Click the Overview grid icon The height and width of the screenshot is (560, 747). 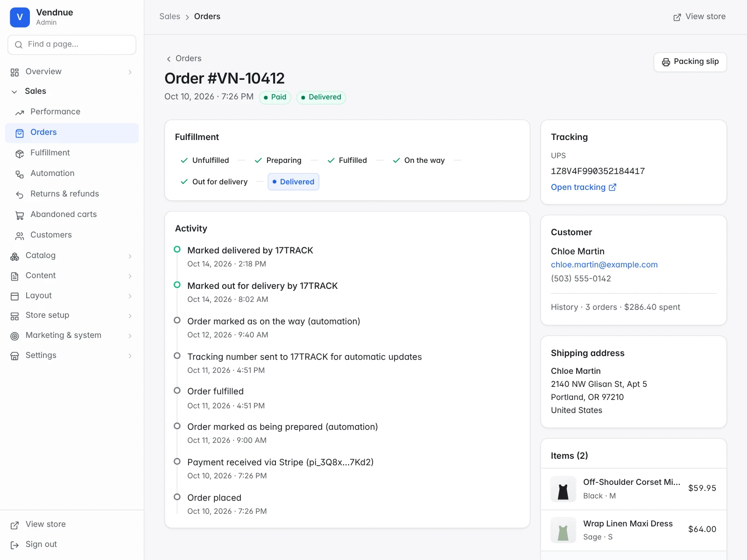click(x=14, y=72)
